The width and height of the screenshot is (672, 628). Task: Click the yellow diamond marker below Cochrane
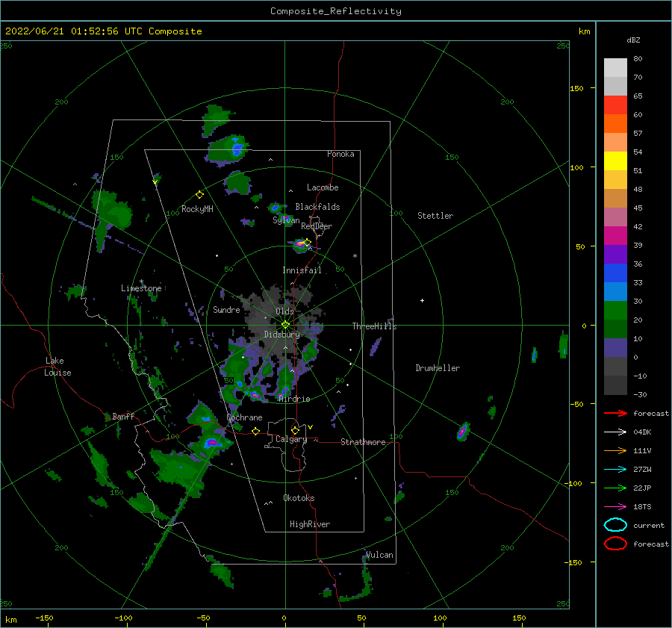pyautogui.click(x=256, y=432)
